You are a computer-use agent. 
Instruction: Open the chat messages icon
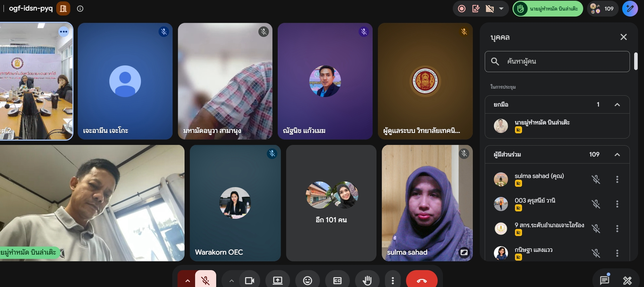(605, 280)
